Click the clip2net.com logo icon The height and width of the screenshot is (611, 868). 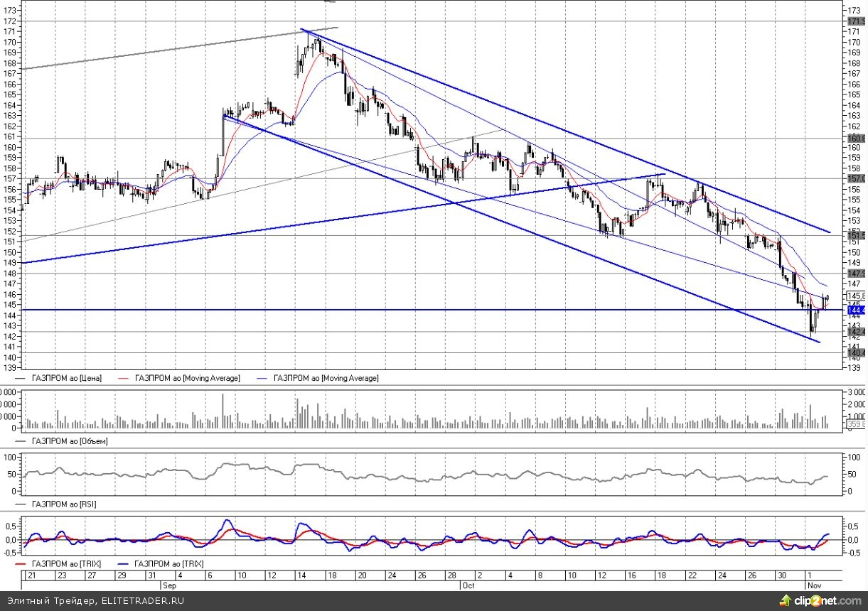788,602
